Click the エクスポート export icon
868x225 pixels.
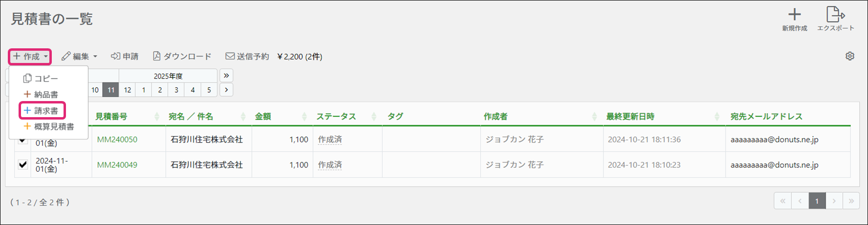[x=835, y=15]
